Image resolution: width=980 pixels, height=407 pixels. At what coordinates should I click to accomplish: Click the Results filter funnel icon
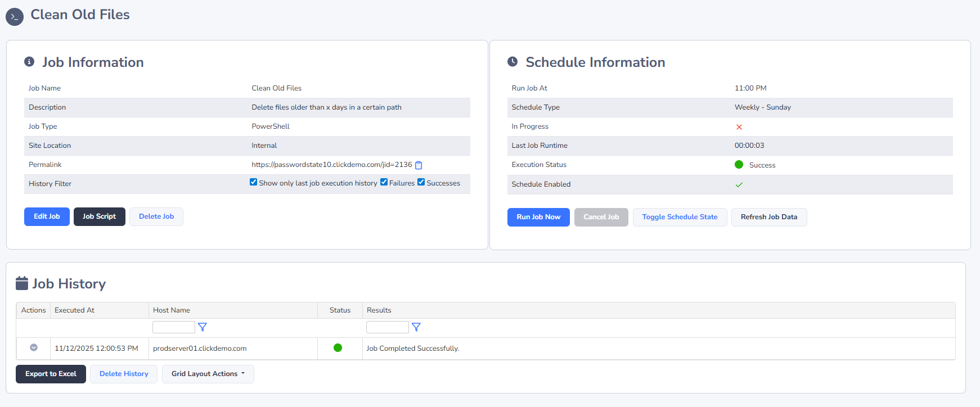pyautogui.click(x=416, y=327)
